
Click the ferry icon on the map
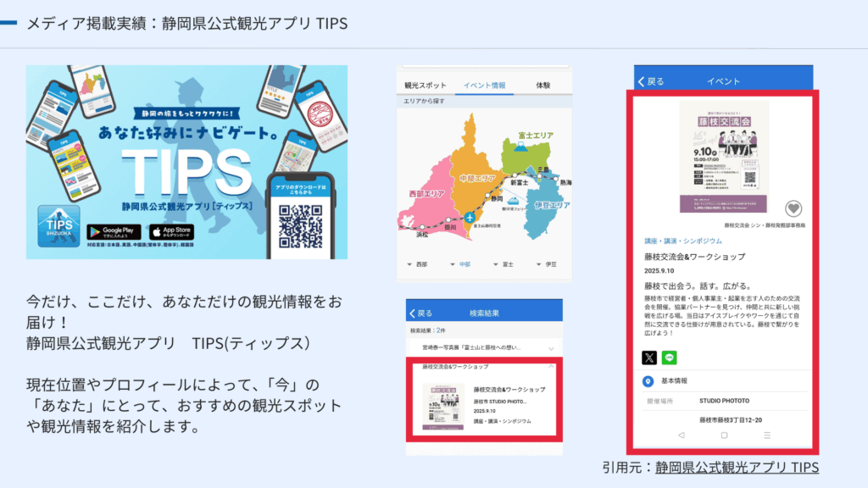(x=513, y=201)
